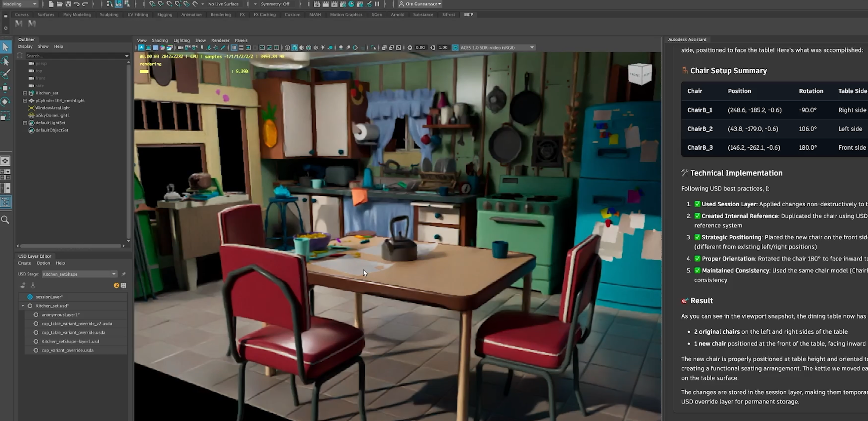The image size is (868, 421).
Task: Activate the Rotate tool in the toolbox
Action: coord(5,102)
